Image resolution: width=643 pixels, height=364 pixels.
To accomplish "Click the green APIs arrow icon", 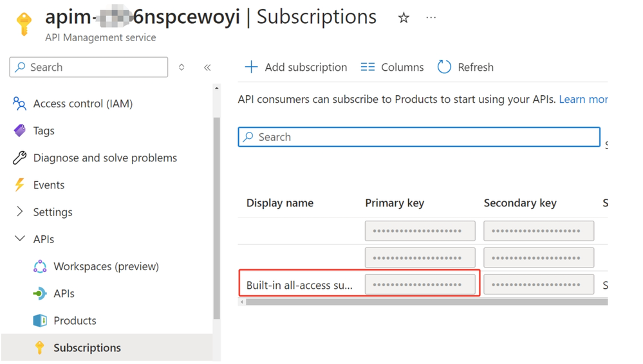I will coord(40,293).
